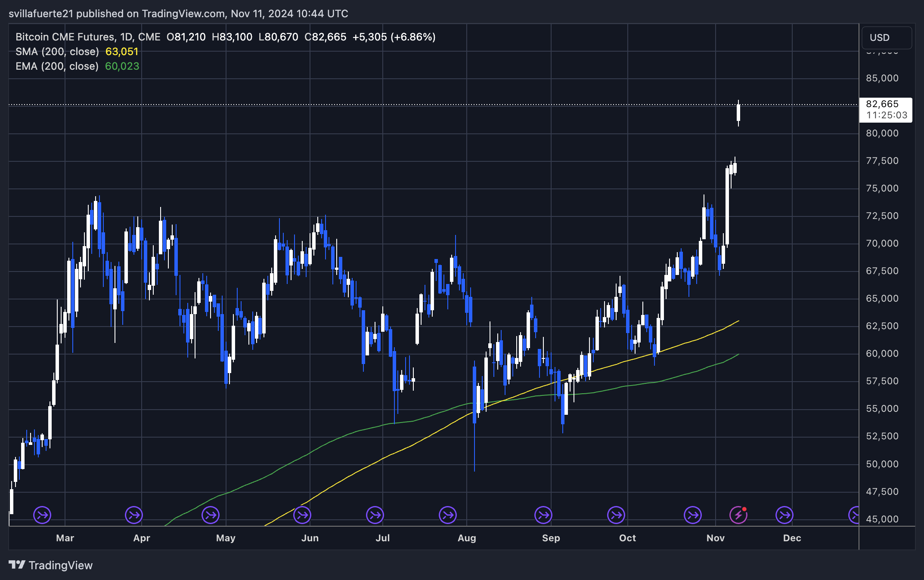This screenshot has height=580, width=924.
Task: Click the 70,000 price axis label
Action: coord(882,244)
